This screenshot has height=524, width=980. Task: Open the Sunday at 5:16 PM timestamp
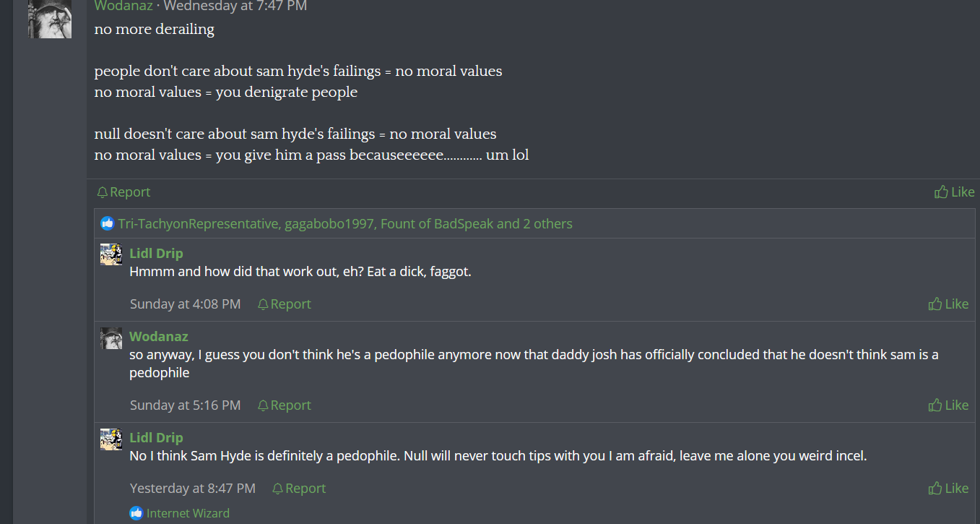[x=185, y=405]
